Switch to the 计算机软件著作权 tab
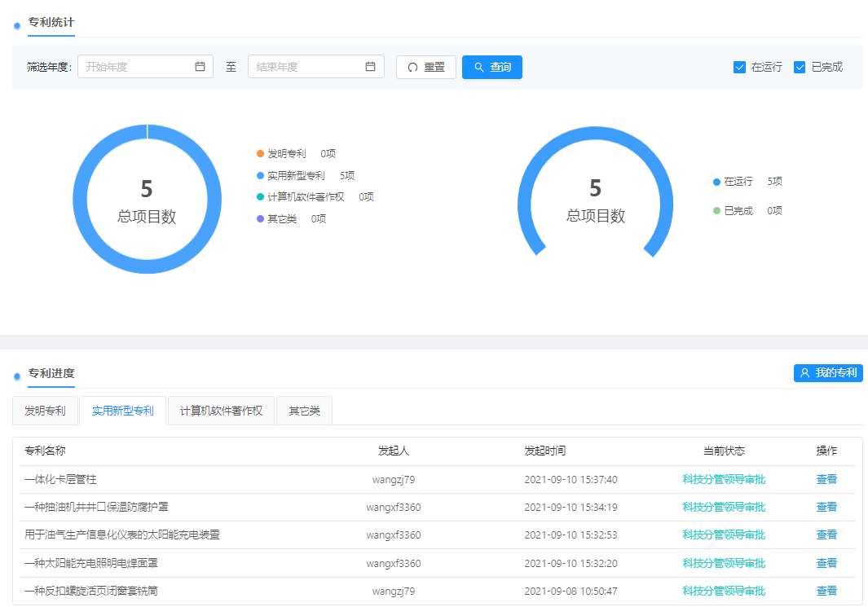868x607 pixels. (x=221, y=411)
